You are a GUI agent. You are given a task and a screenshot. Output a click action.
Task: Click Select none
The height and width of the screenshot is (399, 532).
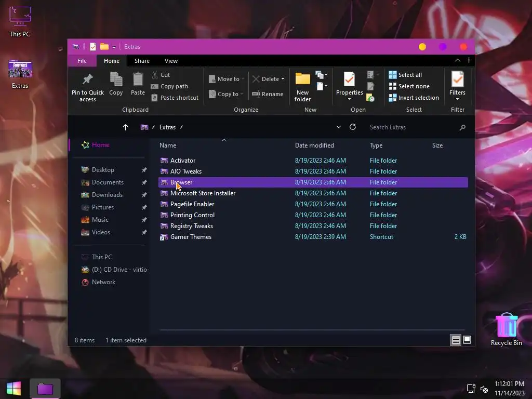tap(409, 86)
